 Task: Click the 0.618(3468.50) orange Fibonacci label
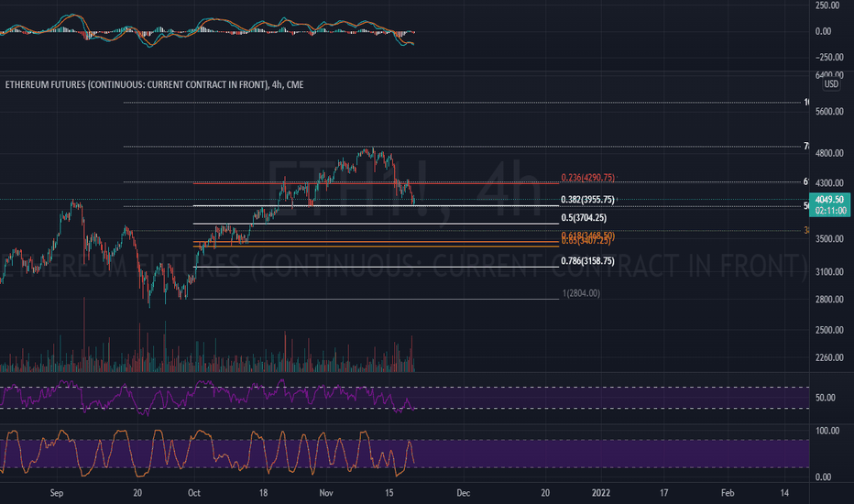587,235
